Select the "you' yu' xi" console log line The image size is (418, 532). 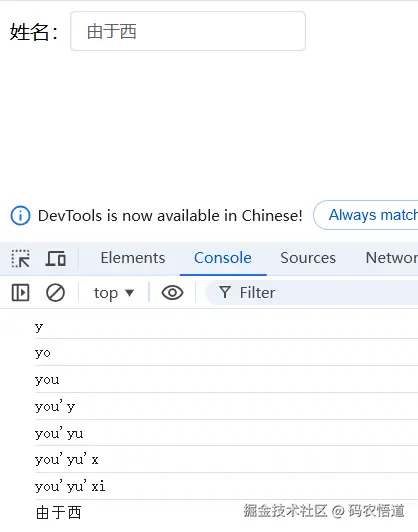pyautogui.click(x=70, y=487)
